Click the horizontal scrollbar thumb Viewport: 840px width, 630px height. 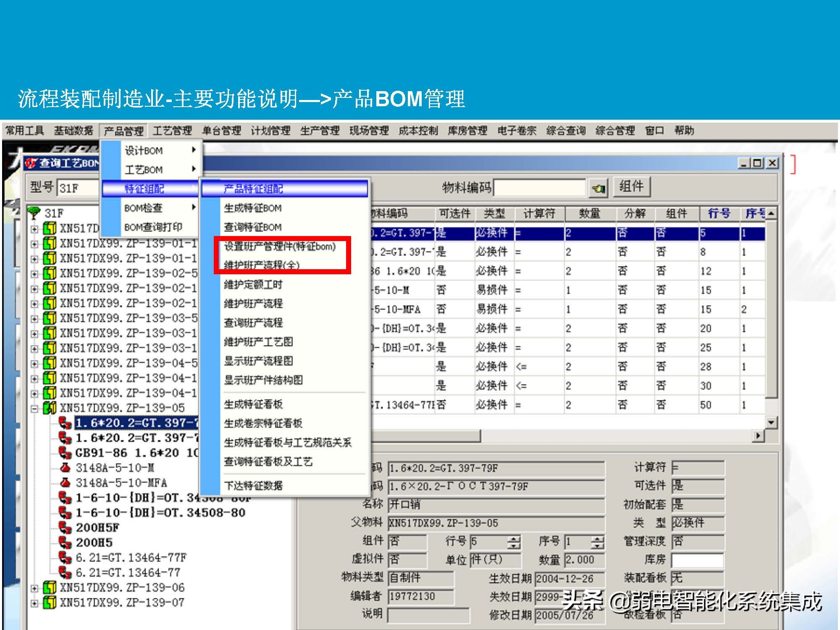coord(425,436)
